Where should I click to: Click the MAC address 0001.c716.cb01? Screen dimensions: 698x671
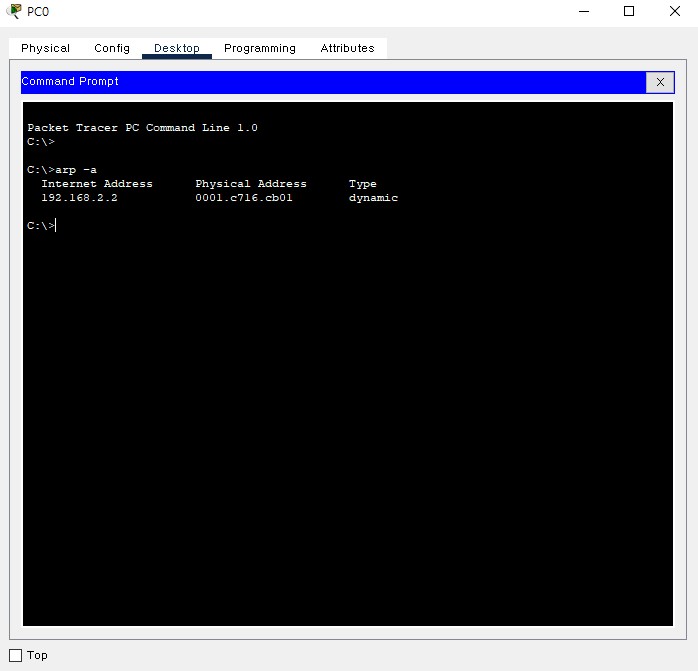(243, 198)
